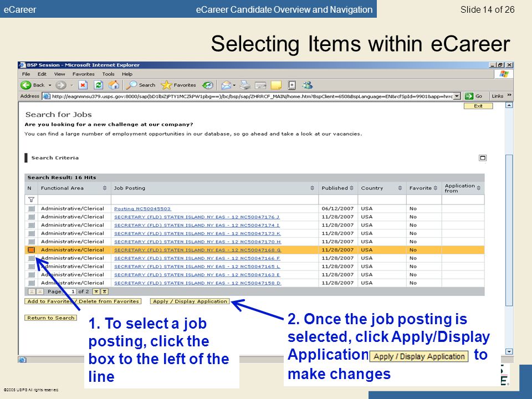Click the page icon in Address bar
The height and width of the screenshot is (399, 532).
point(47,96)
